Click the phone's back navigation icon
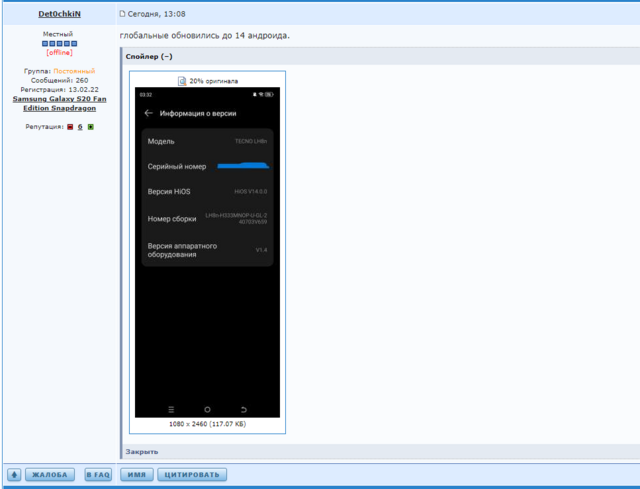640x489 pixels. click(x=243, y=410)
